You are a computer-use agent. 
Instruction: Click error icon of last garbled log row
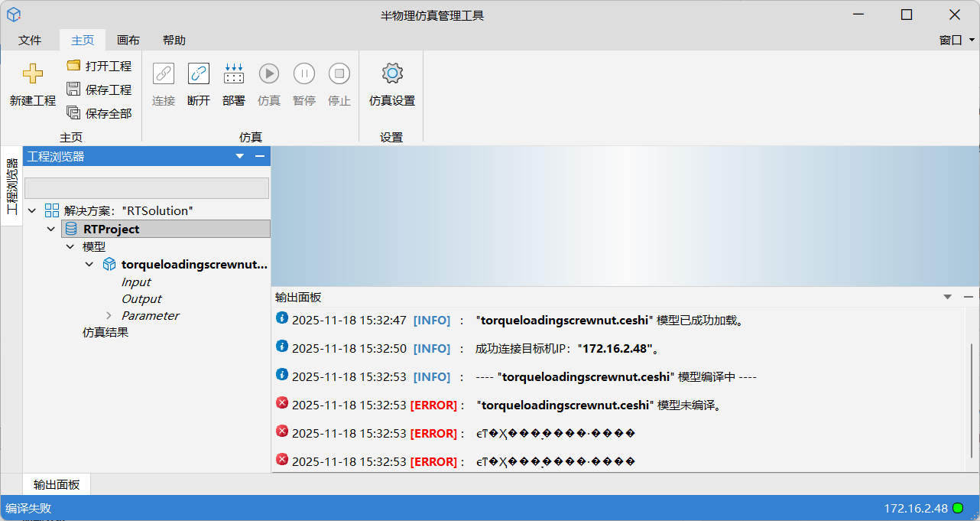pos(281,460)
